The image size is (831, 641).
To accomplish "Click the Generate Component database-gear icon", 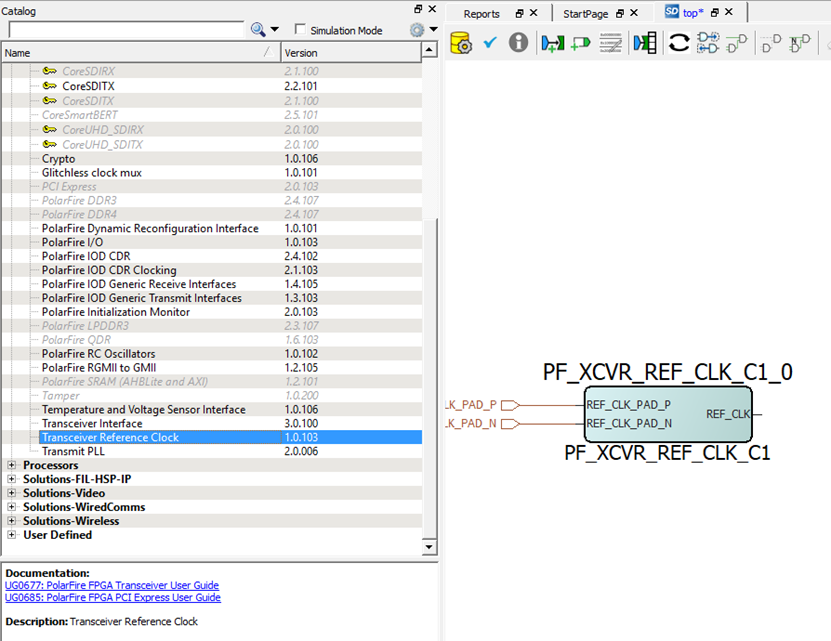I will tap(460, 43).
